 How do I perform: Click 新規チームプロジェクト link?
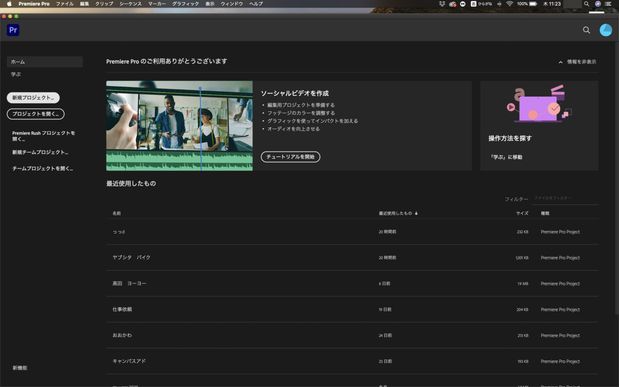(40, 152)
